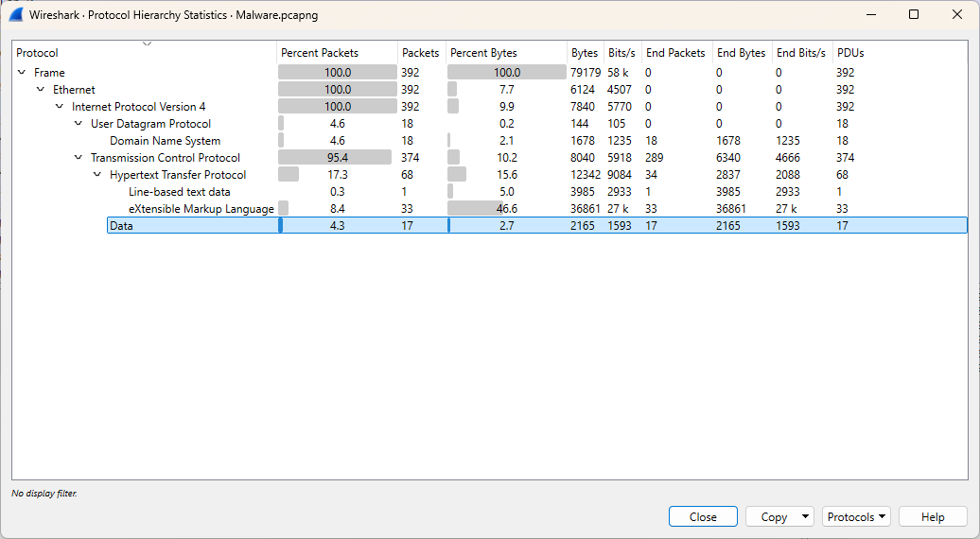Select Hypertext Transfer Protocol row
Screen dimensions: 980x539
point(490,174)
